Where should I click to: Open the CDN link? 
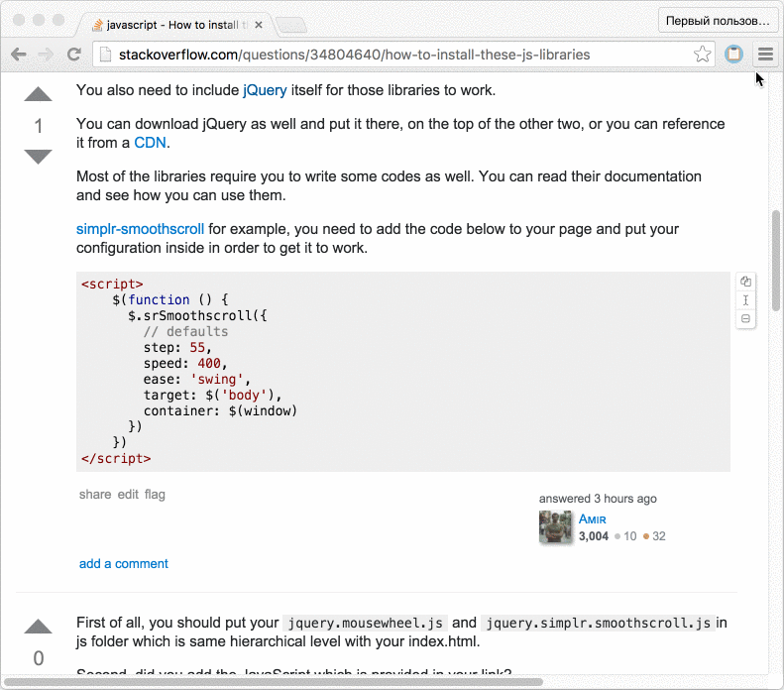coord(150,143)
